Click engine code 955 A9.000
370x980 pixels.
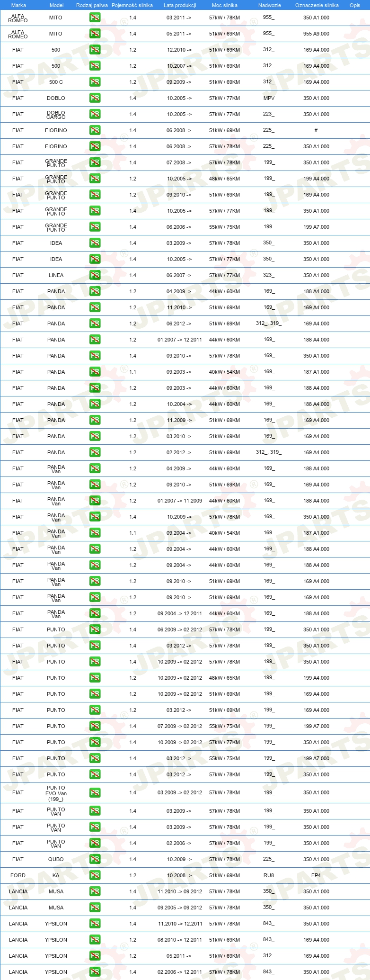click(317, 34)
